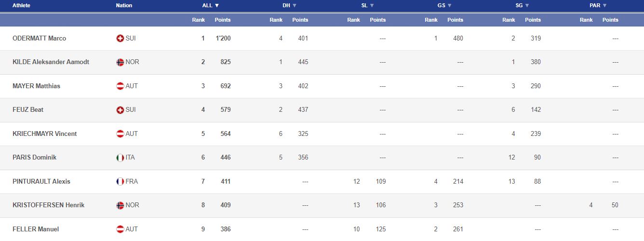Click the Swiss flag in Feuz's row

point(120,110)
